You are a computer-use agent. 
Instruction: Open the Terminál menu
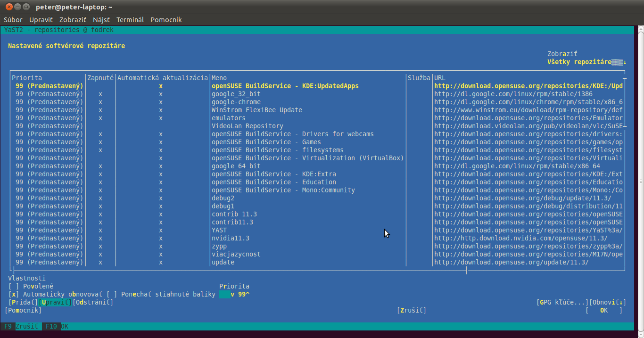click(130, 20)
